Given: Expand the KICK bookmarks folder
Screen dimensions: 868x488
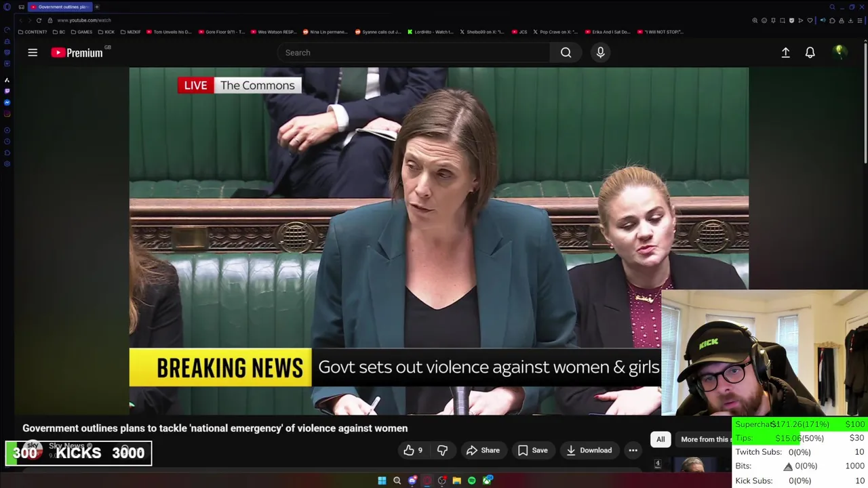Looking at the screenshot, I should (x=106, y=32).
